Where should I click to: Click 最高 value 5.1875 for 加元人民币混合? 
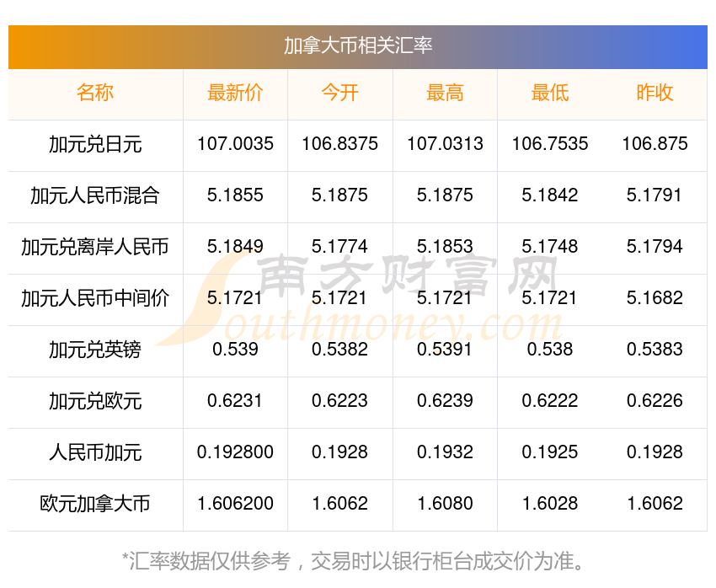pyautogui.click(x=445, y=195)
